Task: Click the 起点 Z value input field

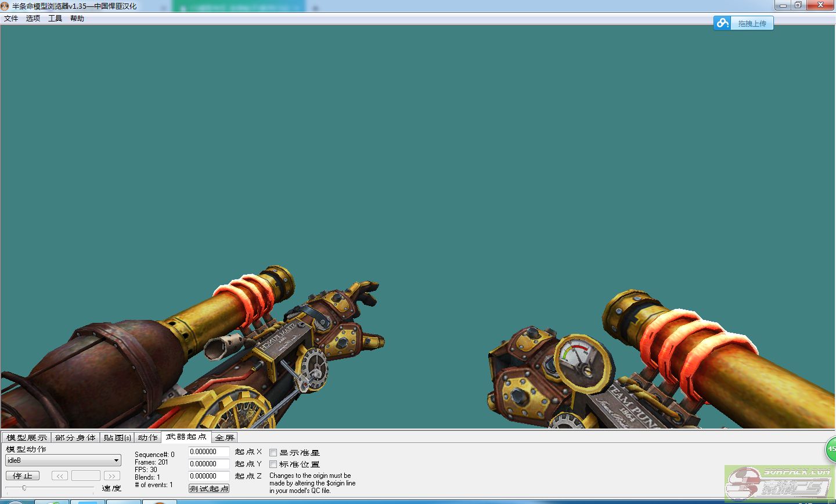Action: pos(208,476)
